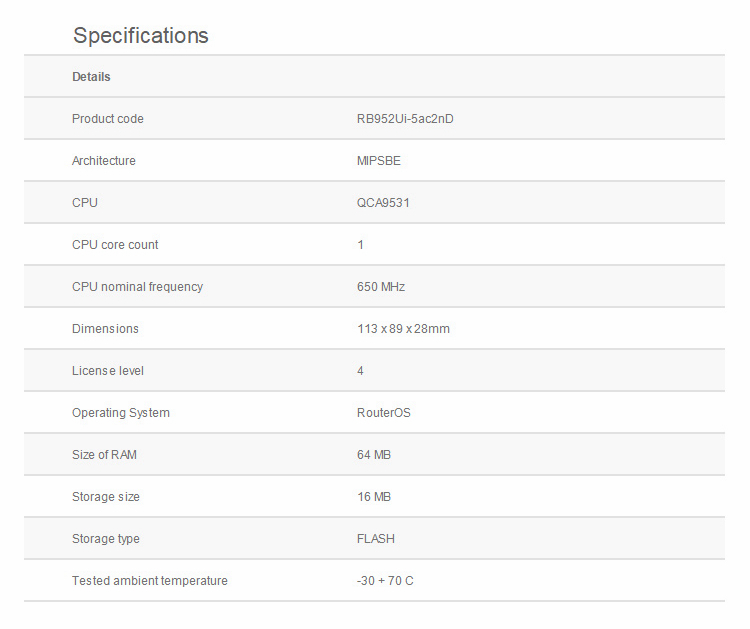Viewport: 750px width, 629px height.
Task: Click the RB952Ui-5ac2nD product code value
Action: point(405,119)
